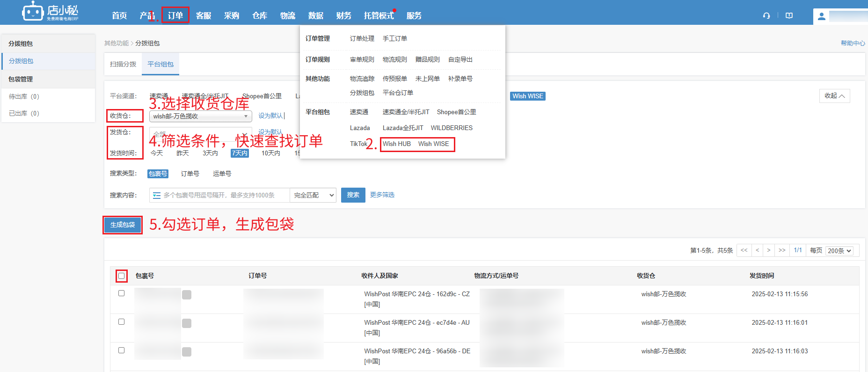Choose Lazada全托JIT in the order menu
This screenshot has height=372, width=868.
403,128
